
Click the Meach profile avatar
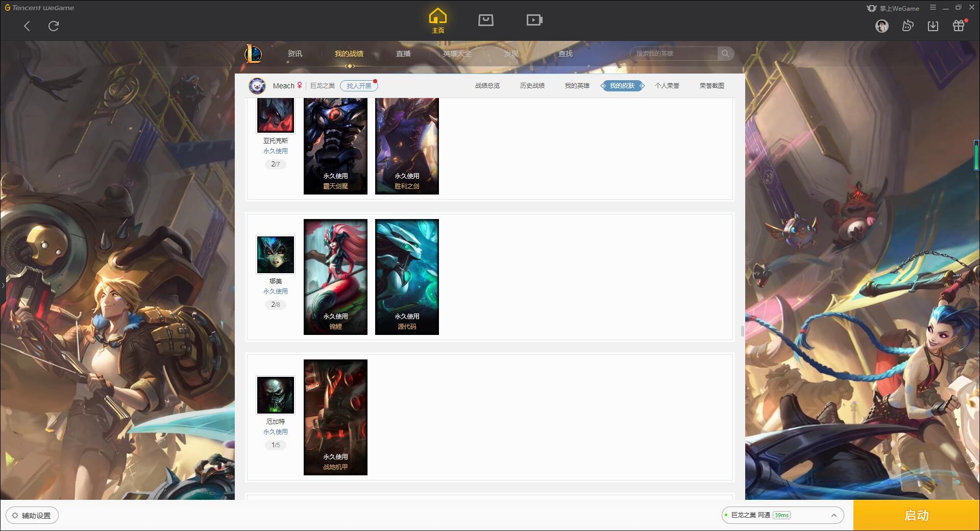[x=257, y=86]
